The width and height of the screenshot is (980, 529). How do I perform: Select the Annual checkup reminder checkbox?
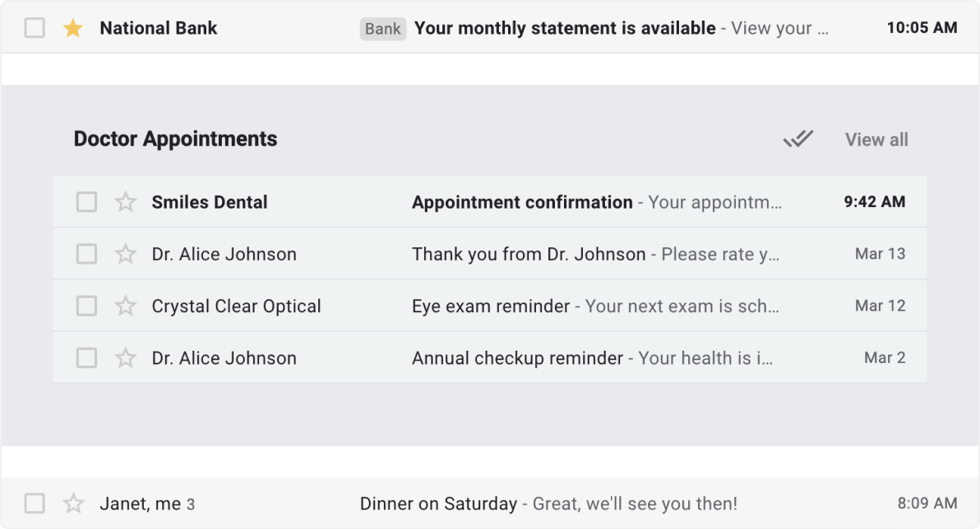(86, 358)
